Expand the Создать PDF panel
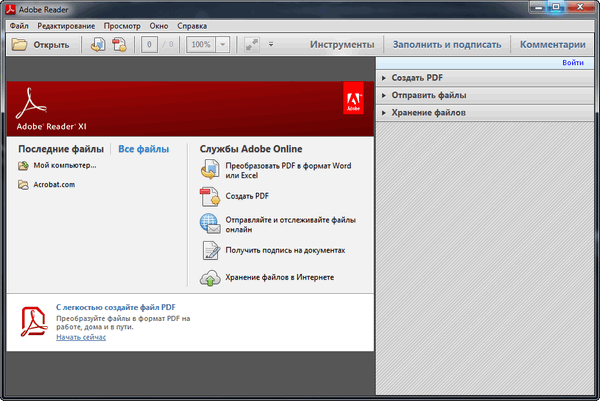The height and width of the screenshot is (401, 600). [x=485, y=78]
